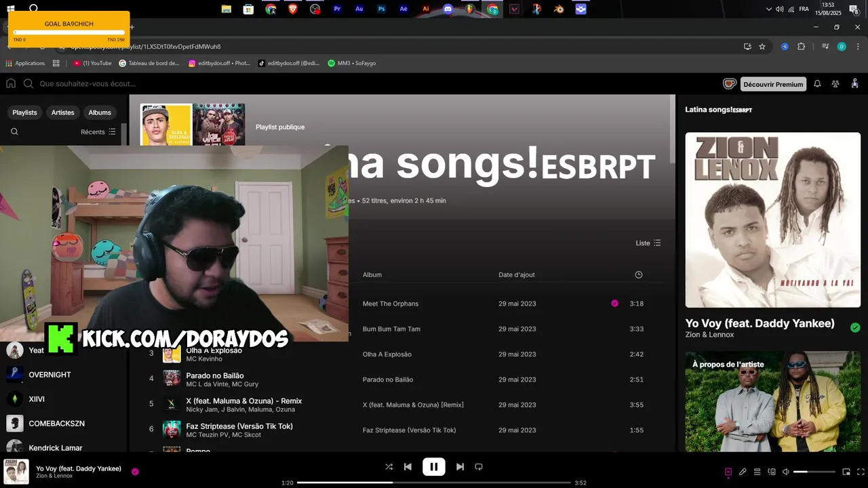Open Bum Bum Tam Tam album link
868x488 pixels.
391,329
